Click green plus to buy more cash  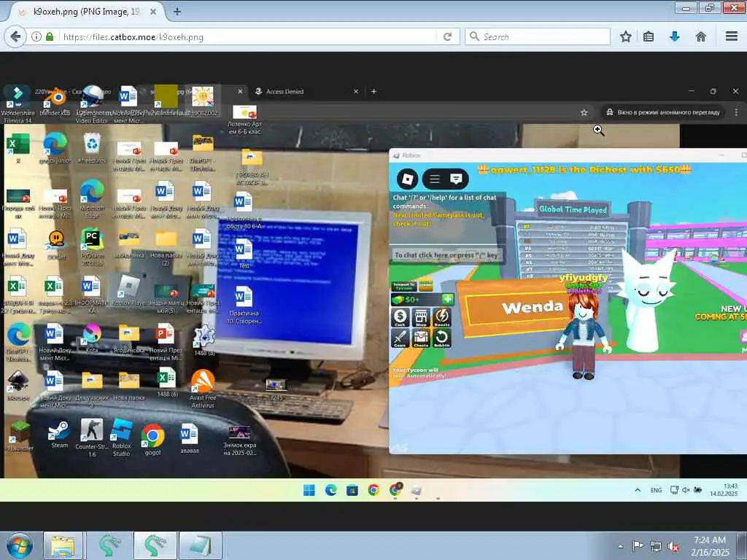[x=447, y=299]
